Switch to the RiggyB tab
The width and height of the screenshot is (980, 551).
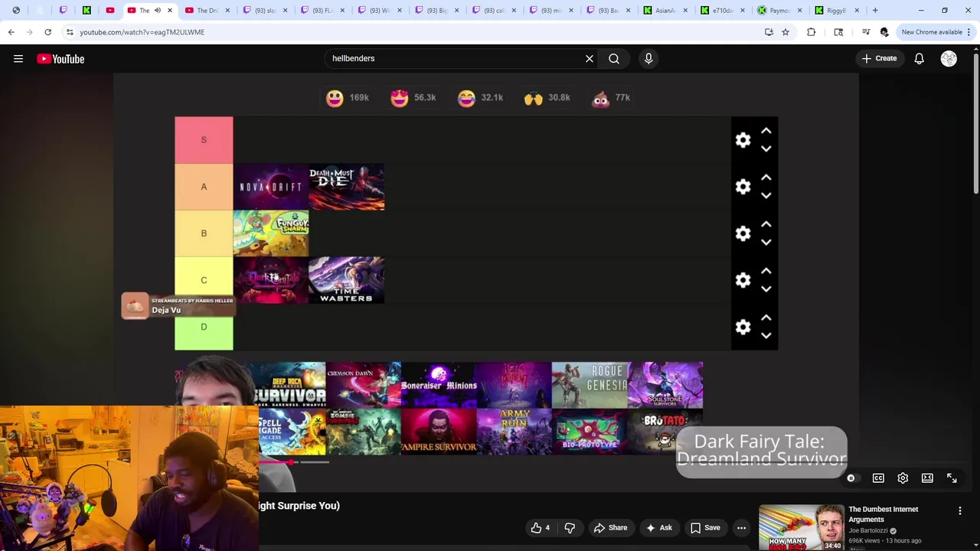838,11
